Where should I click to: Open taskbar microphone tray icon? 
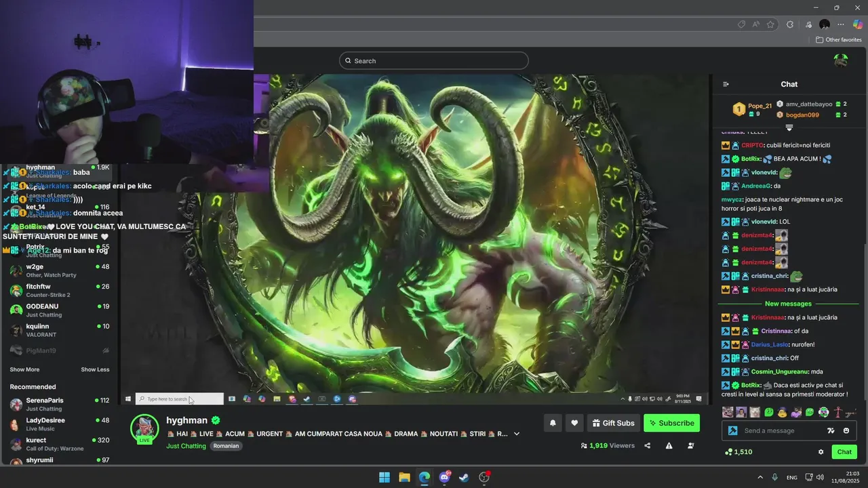point(774,477)
